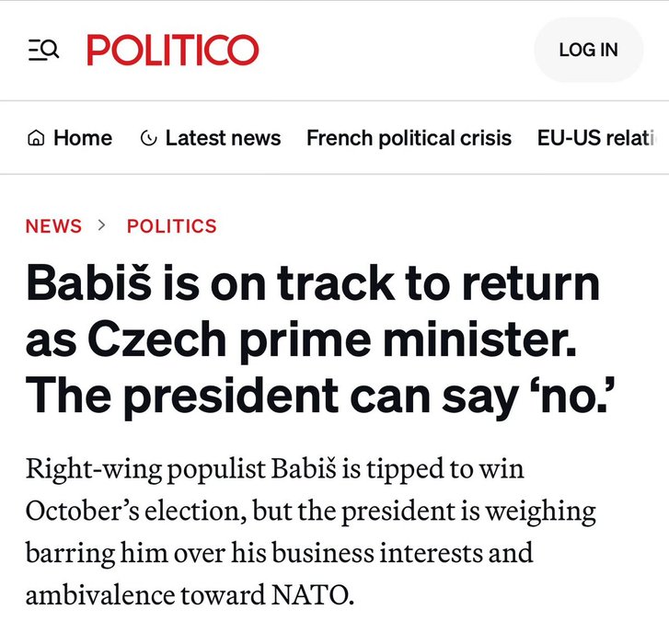This screenshot has height=644, width=669.
Task: Select the French political crisis topic
Action: point(409,138)
